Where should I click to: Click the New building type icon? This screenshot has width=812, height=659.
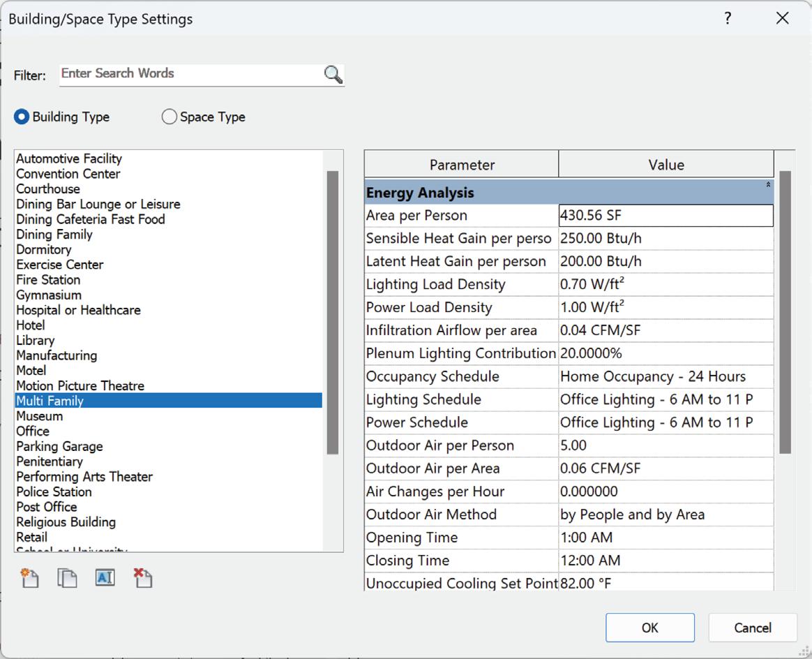pos(29,578)
